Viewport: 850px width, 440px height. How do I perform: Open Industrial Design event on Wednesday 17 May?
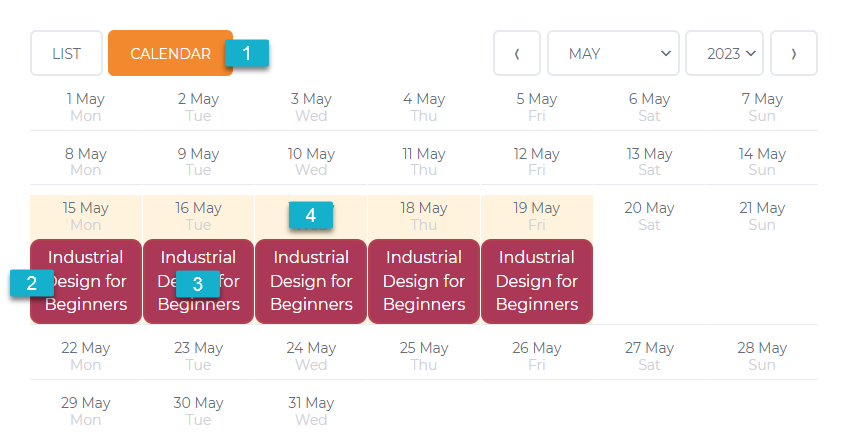point(311,281)
